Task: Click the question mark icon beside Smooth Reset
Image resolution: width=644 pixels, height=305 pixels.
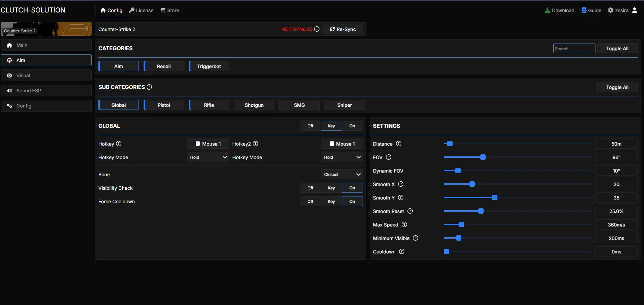Action: (x=410, y=211)
